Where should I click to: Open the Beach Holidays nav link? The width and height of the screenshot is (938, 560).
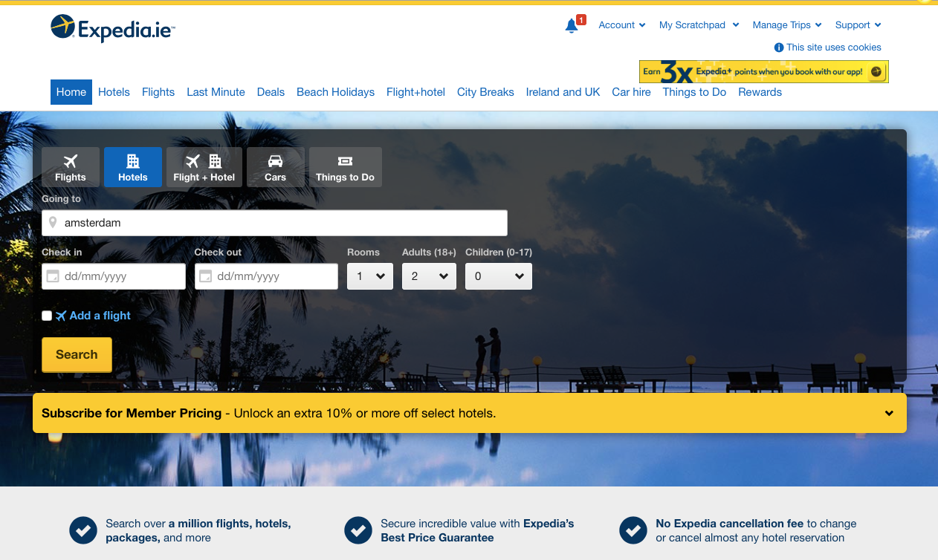[x=335, y=92]
